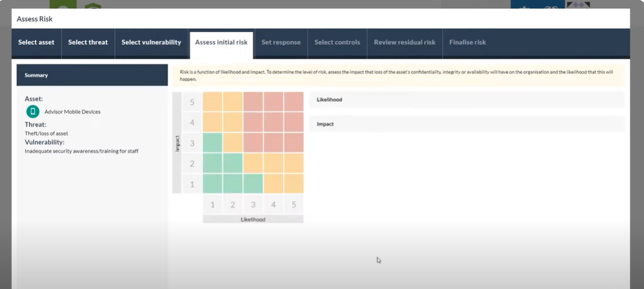The width and height of the screenshot is (644, 289).
Task: Pick orange cell impact 1, likelihood 4
Action: 273,184
